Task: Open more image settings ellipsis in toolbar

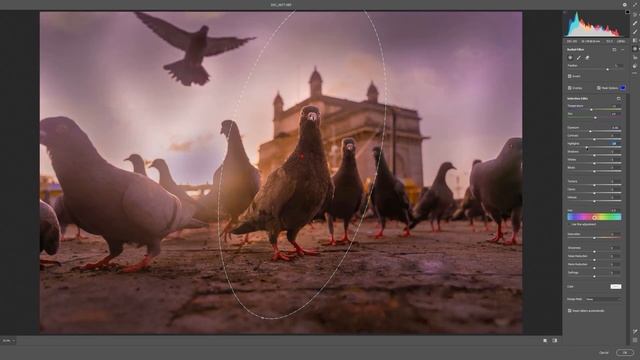Action: 635,73
